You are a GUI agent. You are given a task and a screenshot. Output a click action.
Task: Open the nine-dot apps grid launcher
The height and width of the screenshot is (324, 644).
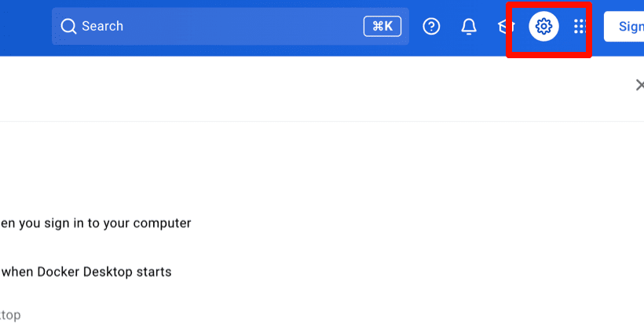point(580,26)
